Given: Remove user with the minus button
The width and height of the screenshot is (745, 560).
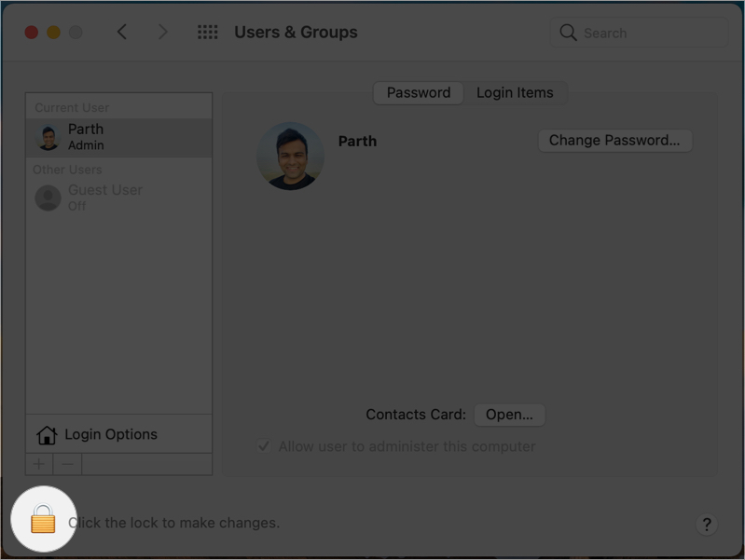Looking at the screenshot, I should pos(67,464).
